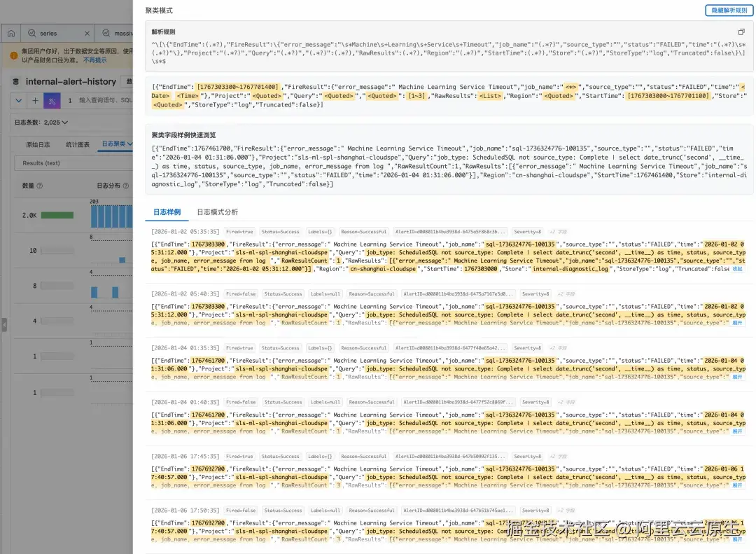Click 隐藏解析规则 button
This screenshot has height=554, width=756.
click(x=729, y=10)
